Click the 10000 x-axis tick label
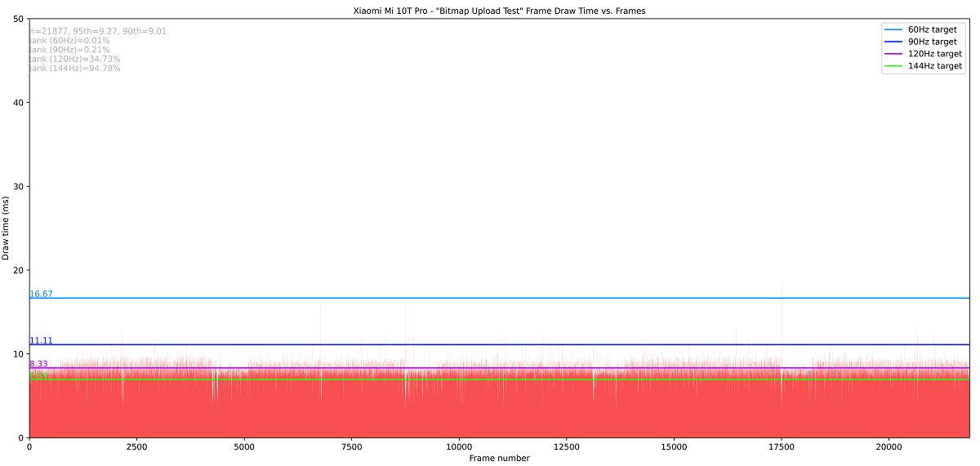The height and width of the screenshot is (466, 980). coord(459,446)
